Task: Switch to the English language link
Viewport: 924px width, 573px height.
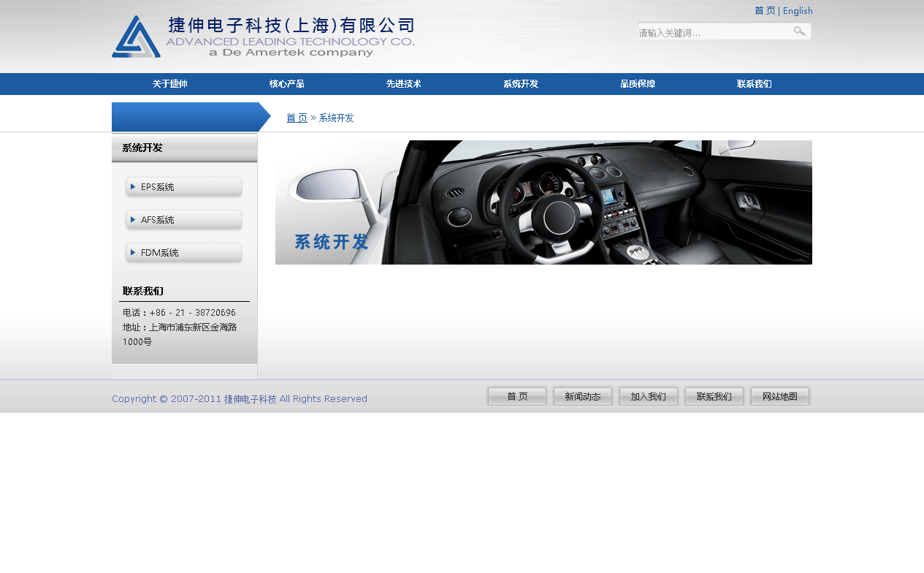Action: pos(798,11)
